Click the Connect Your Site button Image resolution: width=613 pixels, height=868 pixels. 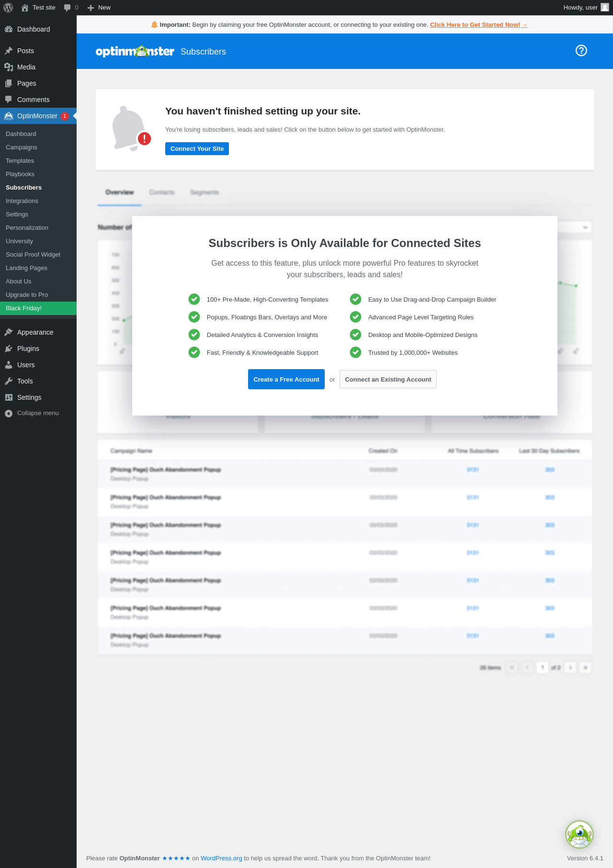pos(197,149)
